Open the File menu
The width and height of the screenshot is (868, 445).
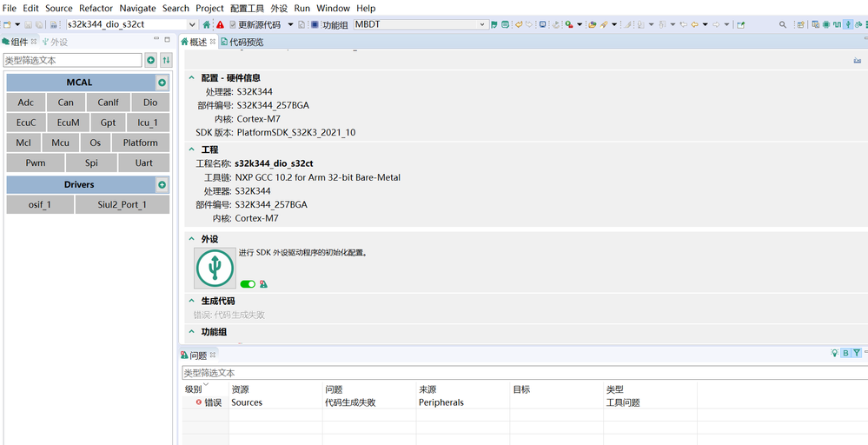click(x=10, y=9)
